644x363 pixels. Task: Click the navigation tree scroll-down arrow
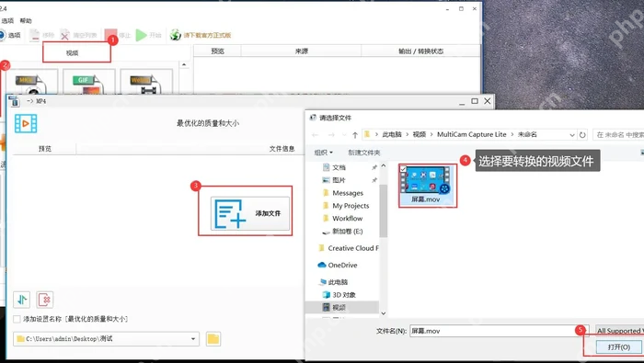point(384,313)
